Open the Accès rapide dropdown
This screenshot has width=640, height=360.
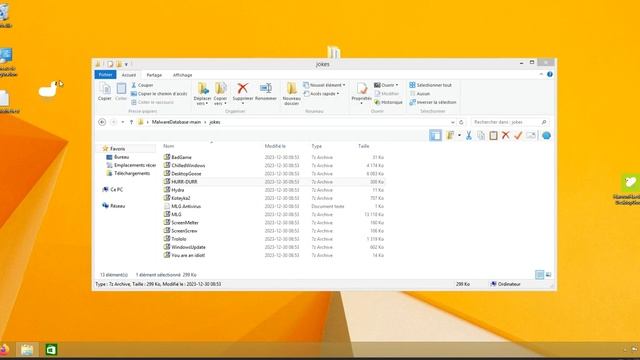pyautogui.click(x=321, y=94)
